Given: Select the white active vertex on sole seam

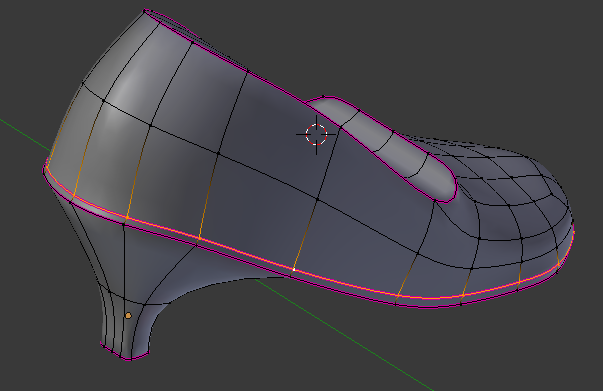Looking at the screenshot, I should [294, 270].
